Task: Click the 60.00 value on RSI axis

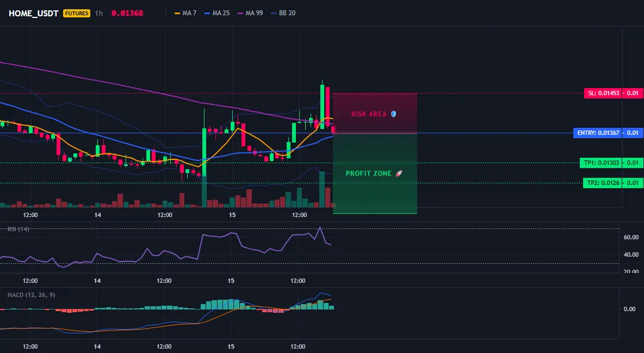Action: (631, 237)
